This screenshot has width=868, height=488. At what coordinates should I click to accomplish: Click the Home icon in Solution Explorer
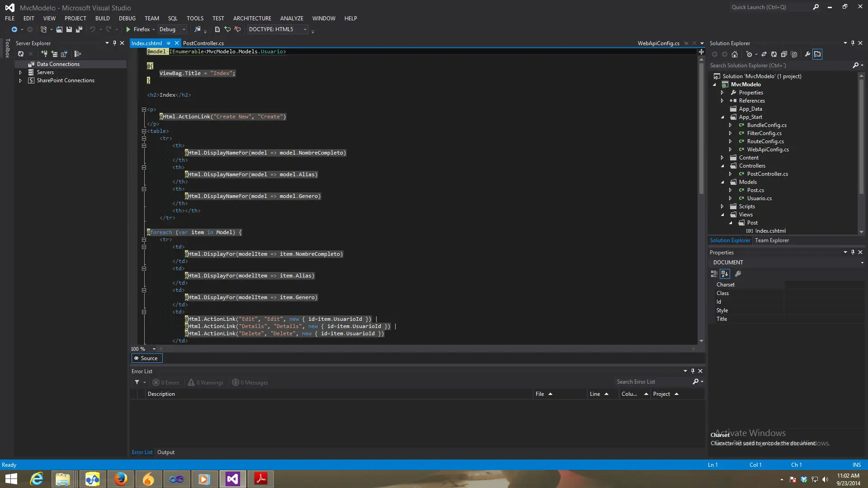coord(735,54)
